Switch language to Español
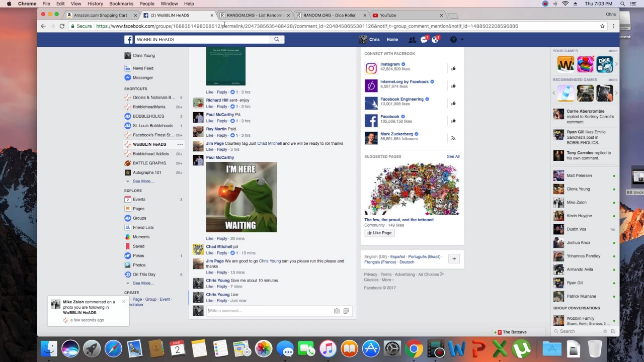644x362 pixels. pos(397,257)
